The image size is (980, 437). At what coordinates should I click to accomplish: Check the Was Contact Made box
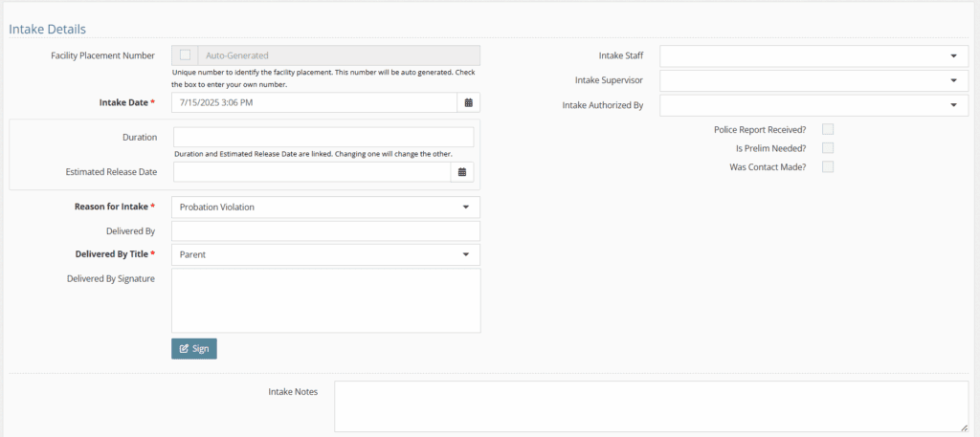point(828,166)
